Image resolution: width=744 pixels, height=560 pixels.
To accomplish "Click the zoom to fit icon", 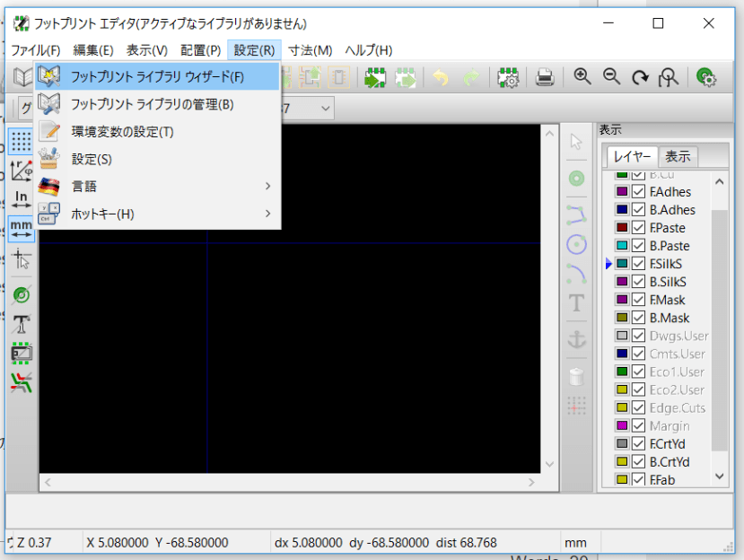I will click(x=668, y=77).
